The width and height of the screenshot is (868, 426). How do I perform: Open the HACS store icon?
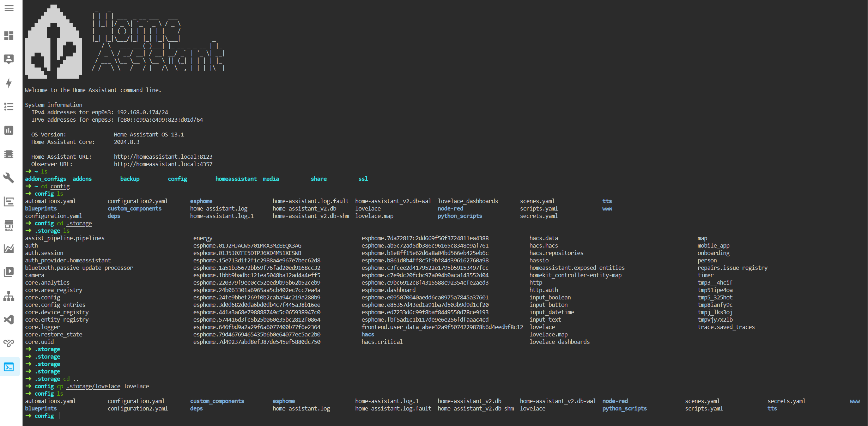(x=9, y=225)
